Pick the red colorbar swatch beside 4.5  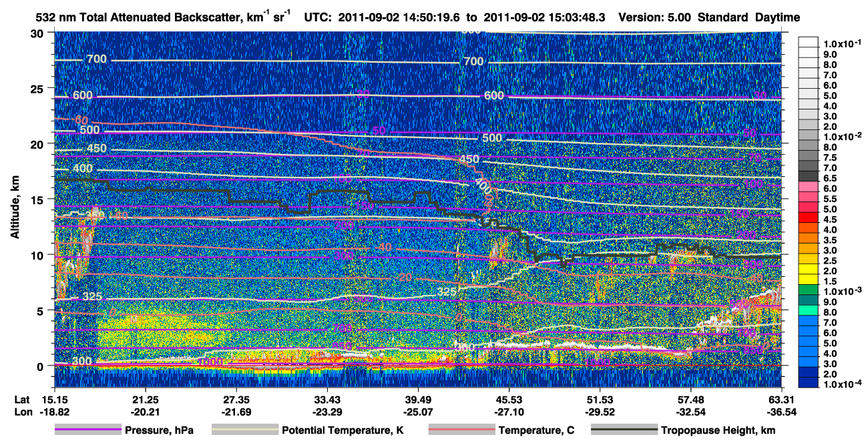coord(809,219)
